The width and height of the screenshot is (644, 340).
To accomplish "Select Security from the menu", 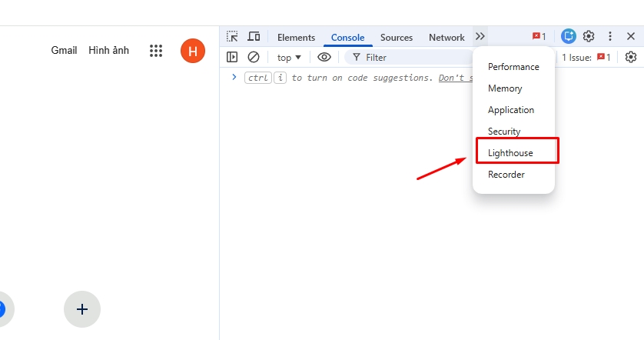I will [513, 131].
